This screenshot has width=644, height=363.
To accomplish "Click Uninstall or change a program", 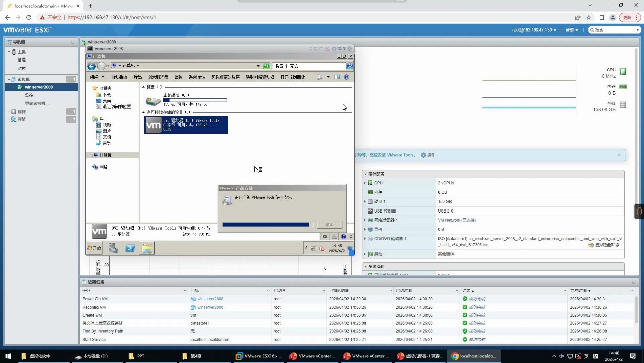I will (x=226, y=77).
